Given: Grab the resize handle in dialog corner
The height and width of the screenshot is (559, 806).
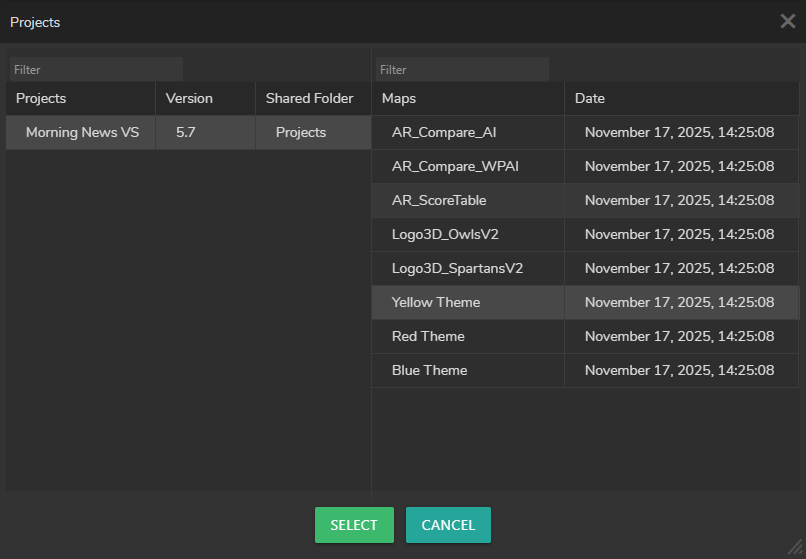Looking at the screenshot, I should click(x=796, y=549).
